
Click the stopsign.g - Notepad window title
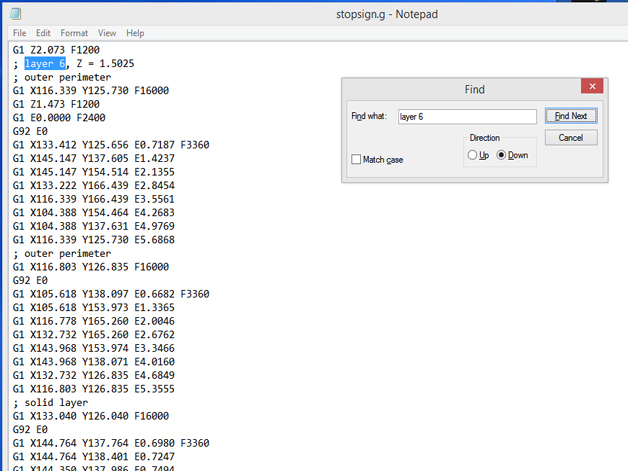[387, 14]
